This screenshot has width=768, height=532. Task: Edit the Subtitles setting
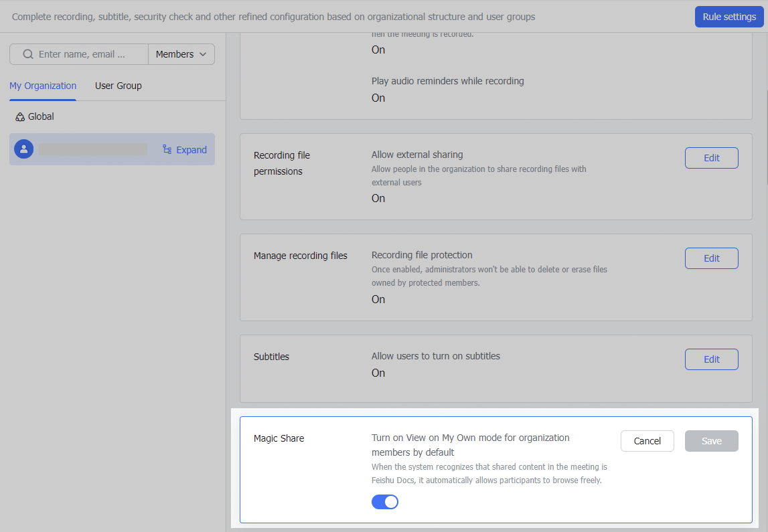[711, 359]
